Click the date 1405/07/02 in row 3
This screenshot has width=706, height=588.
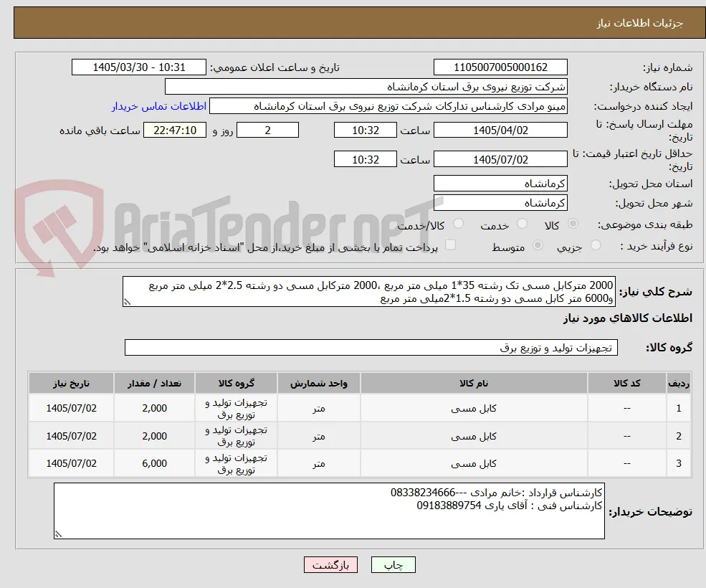(71, 464)
